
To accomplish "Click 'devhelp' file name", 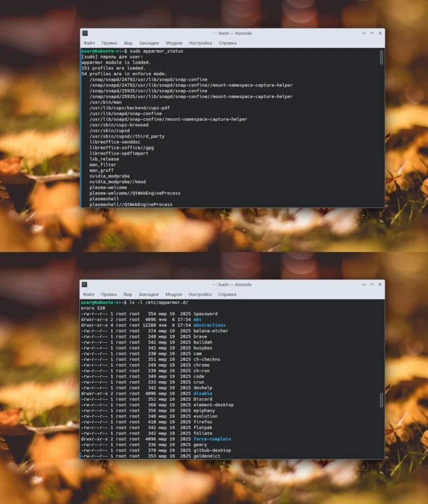I will click(x=202, y=388).
